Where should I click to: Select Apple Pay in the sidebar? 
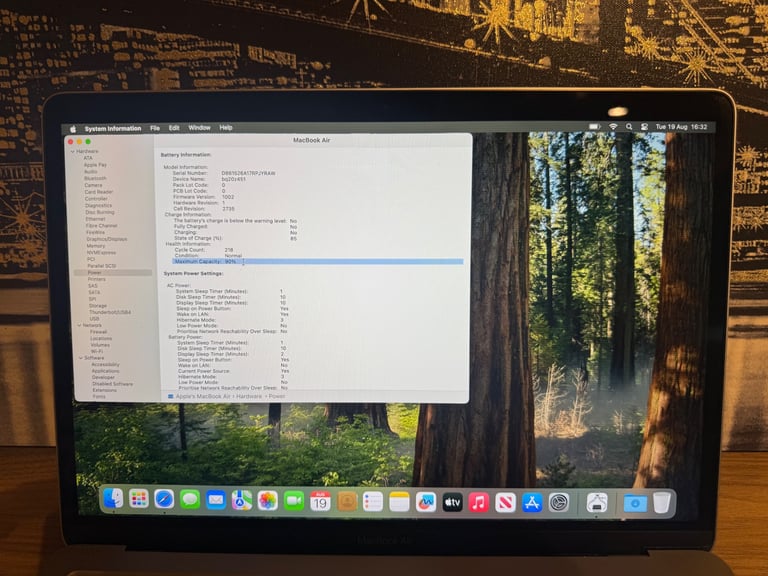95,165
